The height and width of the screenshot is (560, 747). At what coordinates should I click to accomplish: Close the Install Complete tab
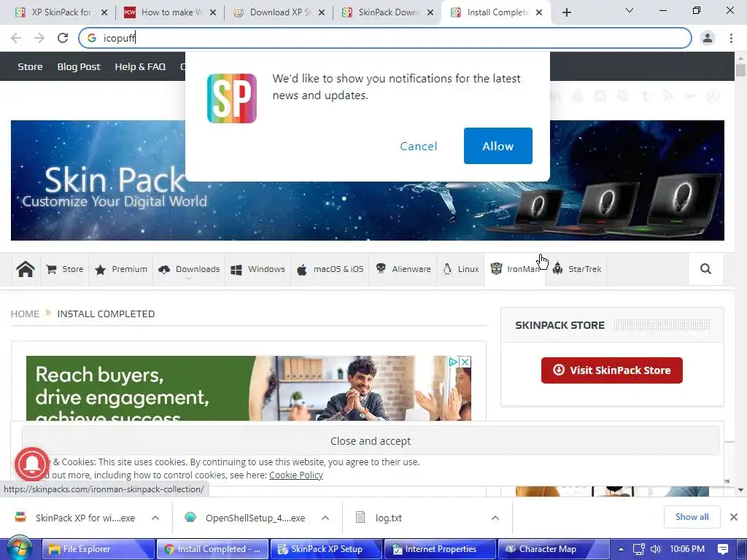pos(539,12)
